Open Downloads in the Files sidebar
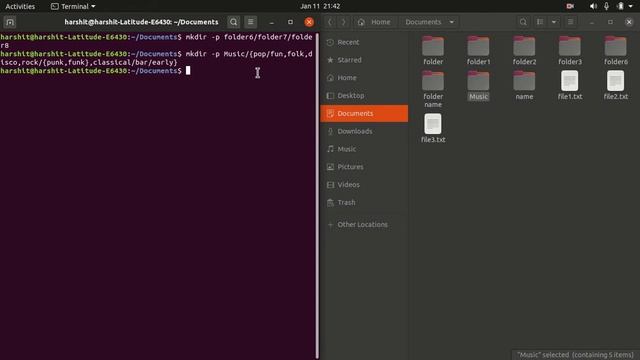Image resolution: width=640 pixels, height=360 pixels. (x=364, y=131)
